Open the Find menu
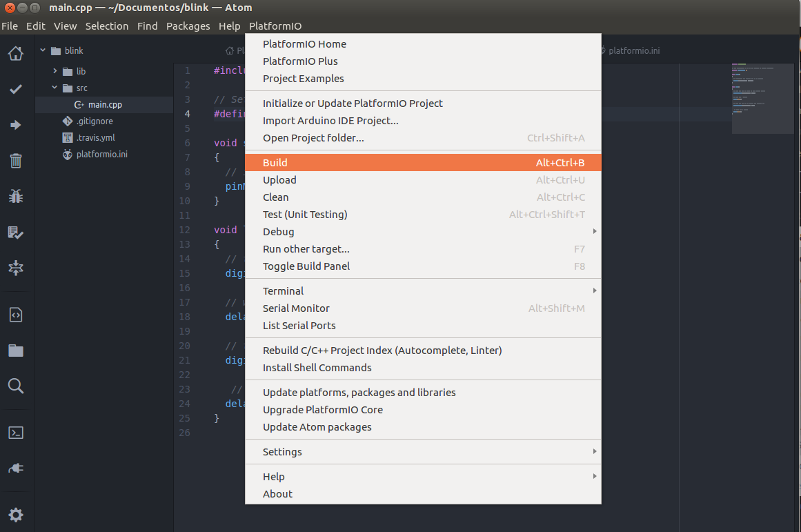This screenshot has width=801, height=532. [147, 26]
